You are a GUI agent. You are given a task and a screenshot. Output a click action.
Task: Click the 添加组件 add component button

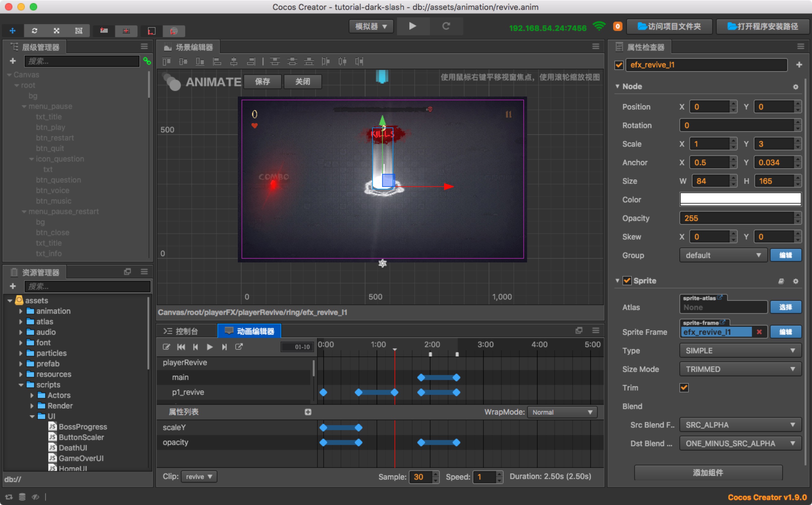point(708,473)
